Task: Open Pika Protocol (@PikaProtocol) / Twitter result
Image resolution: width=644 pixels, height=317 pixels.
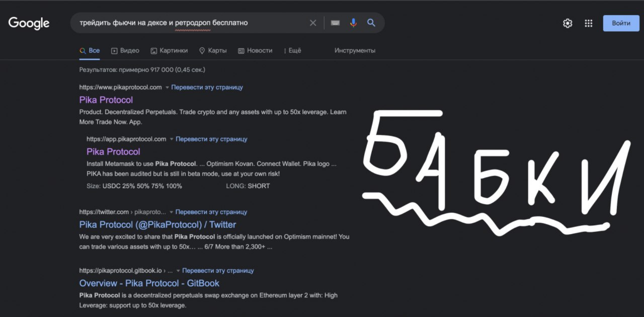Action: coord(157,224)
